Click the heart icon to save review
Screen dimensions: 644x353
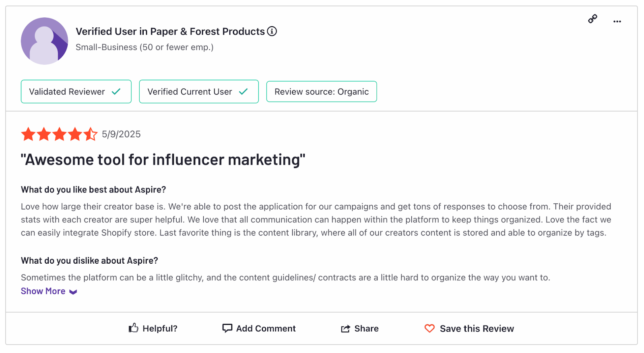click(x=429, y=328)
